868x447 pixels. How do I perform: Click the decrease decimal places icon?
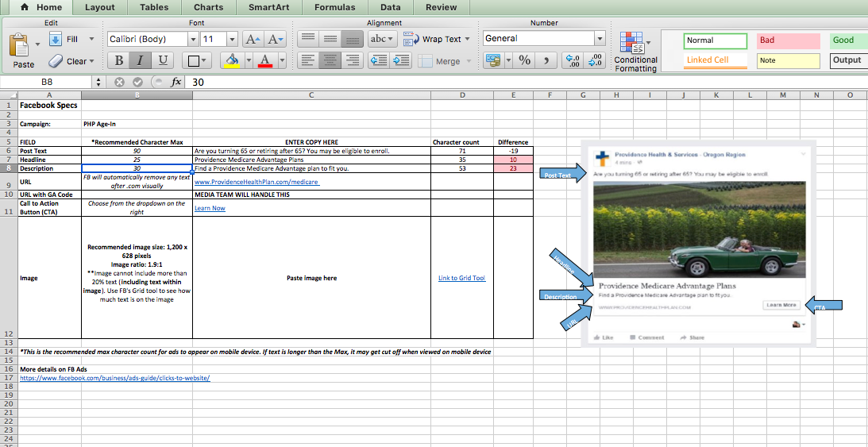click(595, 60)
